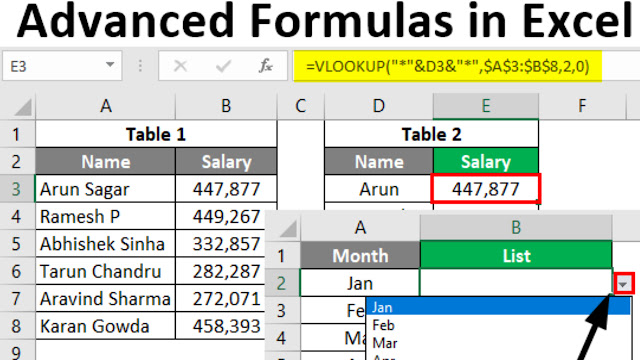Click Table 2 green 'Salary' header cell
This screenshot has width=640, height=360.
(x=486, y=162)
